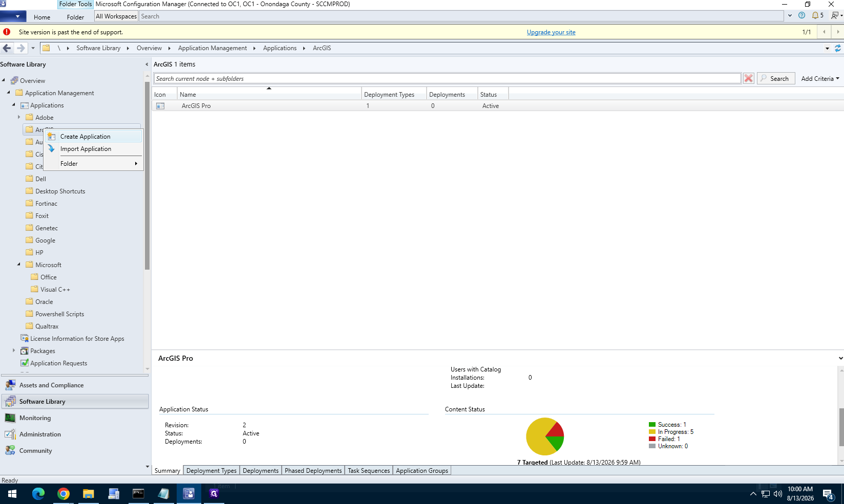Expand the Packages tree node
This screenshot has height=504, width=844.
coord(14,350)
